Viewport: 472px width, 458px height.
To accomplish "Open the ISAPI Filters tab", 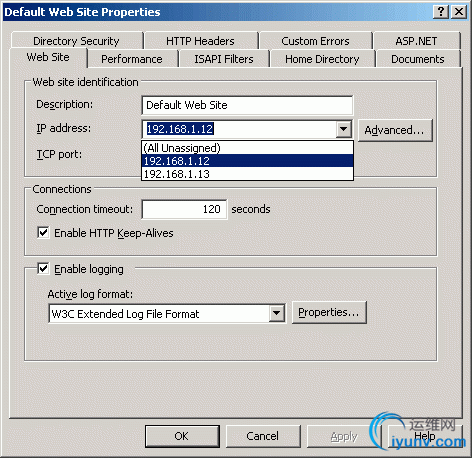I will pos(224,59).
